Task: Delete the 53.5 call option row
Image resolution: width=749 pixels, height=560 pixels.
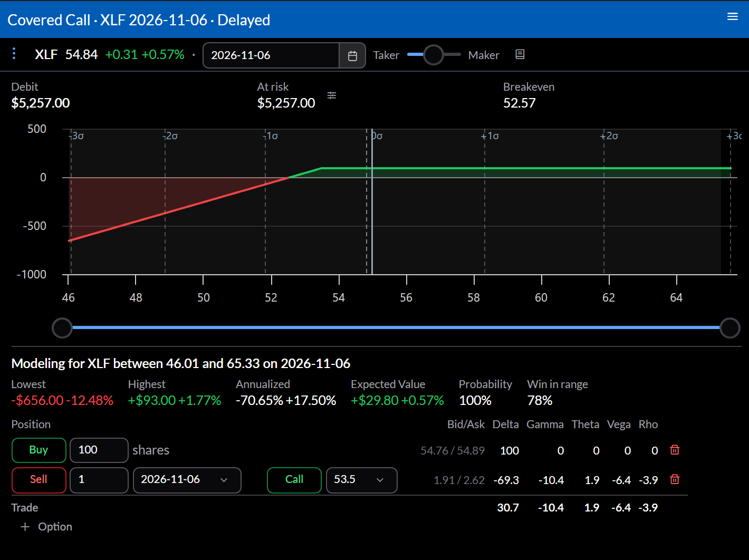Action: (x=675, y=479)
